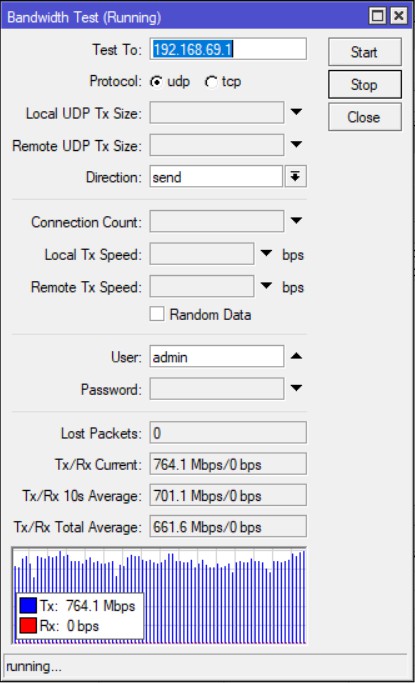Click the red Rx legend color swatch
Screen dimensions: 415x683
point(28,626)
